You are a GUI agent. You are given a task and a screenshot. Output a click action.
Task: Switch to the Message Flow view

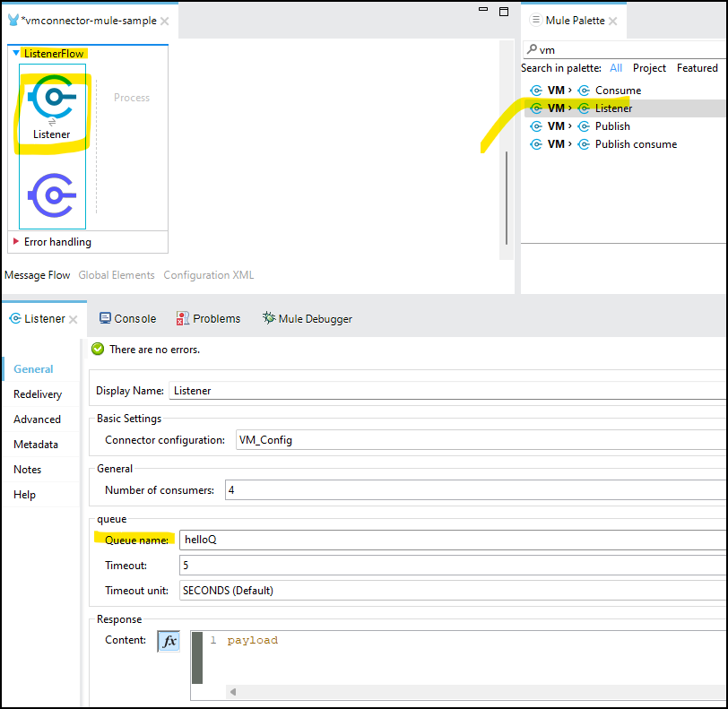click(37, 275)
